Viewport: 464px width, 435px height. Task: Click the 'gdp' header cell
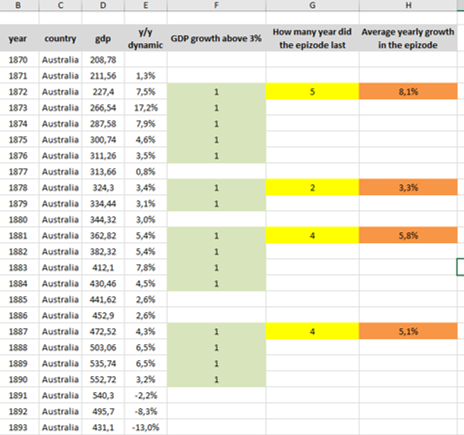click(103, 38)
